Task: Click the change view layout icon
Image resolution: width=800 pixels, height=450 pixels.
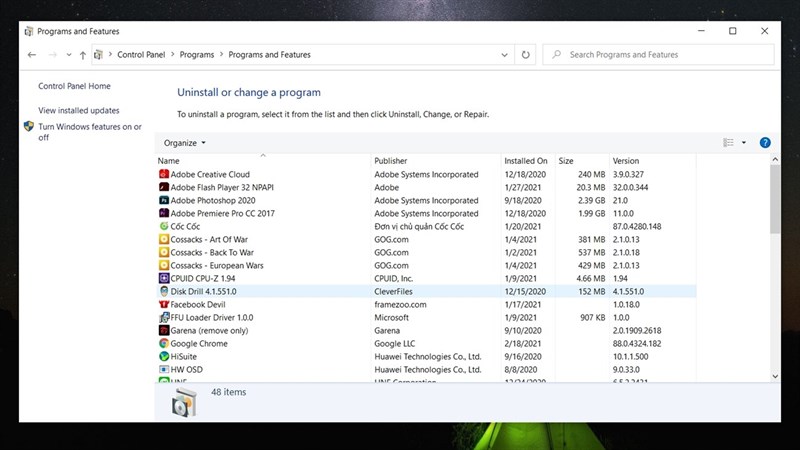Action: [728, 143]
